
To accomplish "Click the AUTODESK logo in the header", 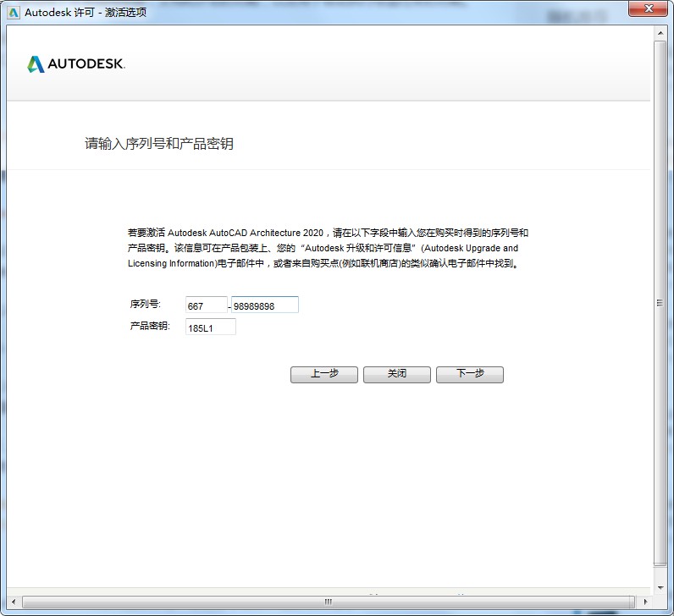I will tap(76, 64).
